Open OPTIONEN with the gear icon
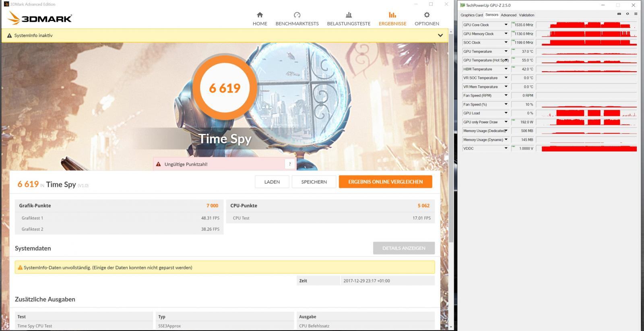This screenshot has width=644, height=331. [427, 19]
